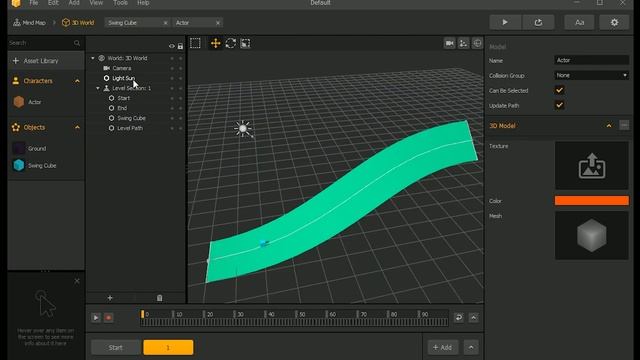640x360 pixels.
Task: Click the search magnifier icon
Action: coord(77,43)
